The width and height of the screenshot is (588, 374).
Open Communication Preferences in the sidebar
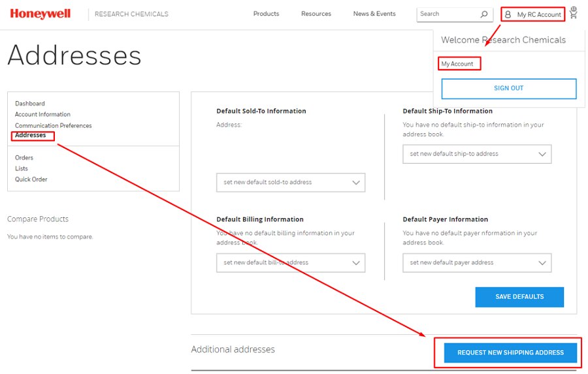pos(54,126)
